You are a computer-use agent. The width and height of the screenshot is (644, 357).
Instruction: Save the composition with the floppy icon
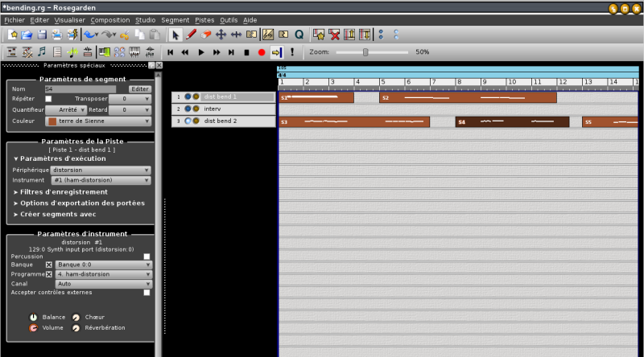42,35
